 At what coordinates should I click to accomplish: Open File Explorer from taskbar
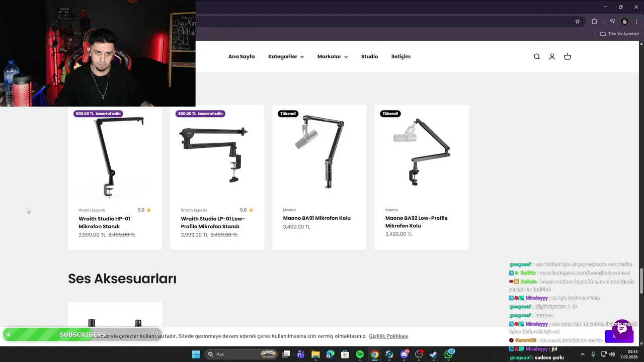pos(315,354)
